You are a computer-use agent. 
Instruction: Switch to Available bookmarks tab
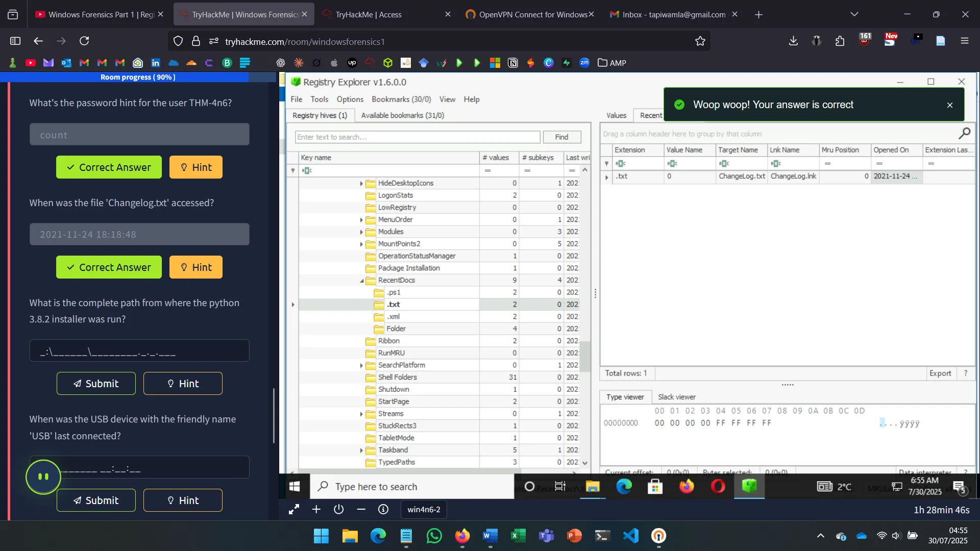(402, 115)
